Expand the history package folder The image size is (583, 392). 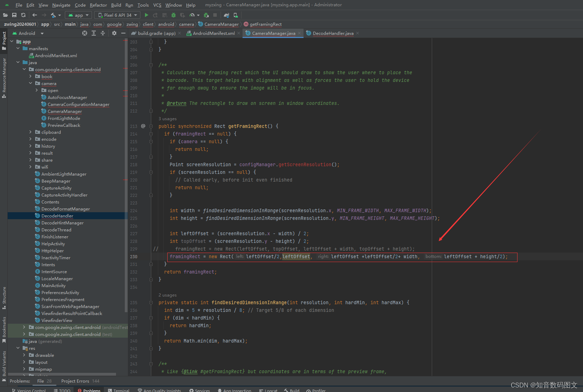coord(31,146)
